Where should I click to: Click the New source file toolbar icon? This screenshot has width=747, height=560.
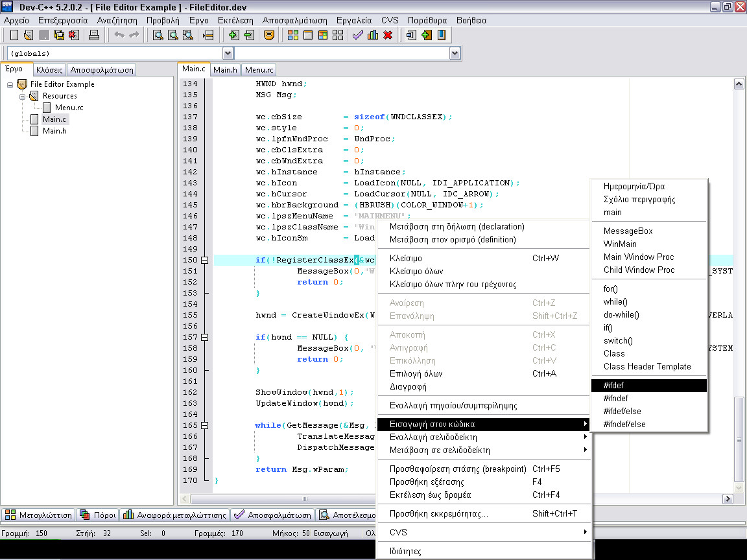(14, 35)
